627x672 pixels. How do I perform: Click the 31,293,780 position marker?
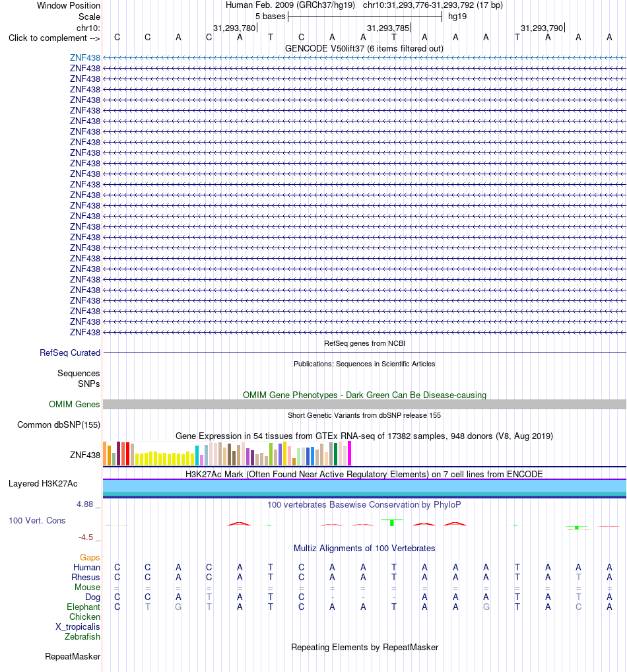[x=234, y=28]
